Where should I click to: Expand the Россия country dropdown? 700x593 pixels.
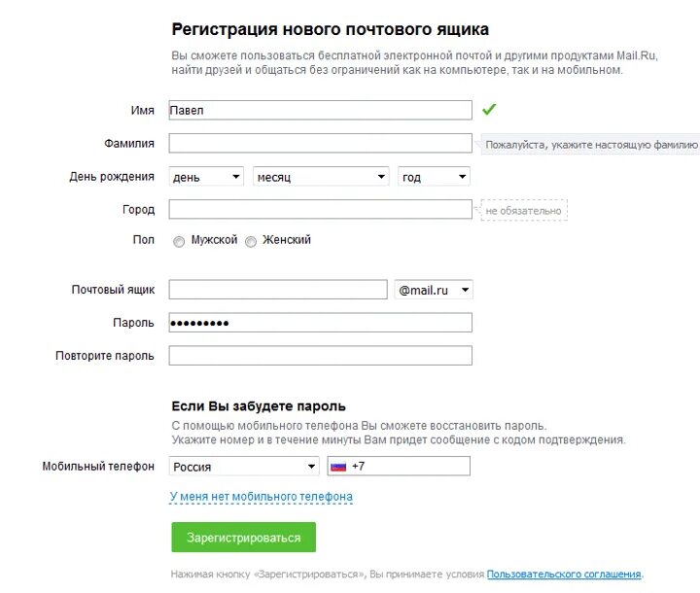click(244, 467)
